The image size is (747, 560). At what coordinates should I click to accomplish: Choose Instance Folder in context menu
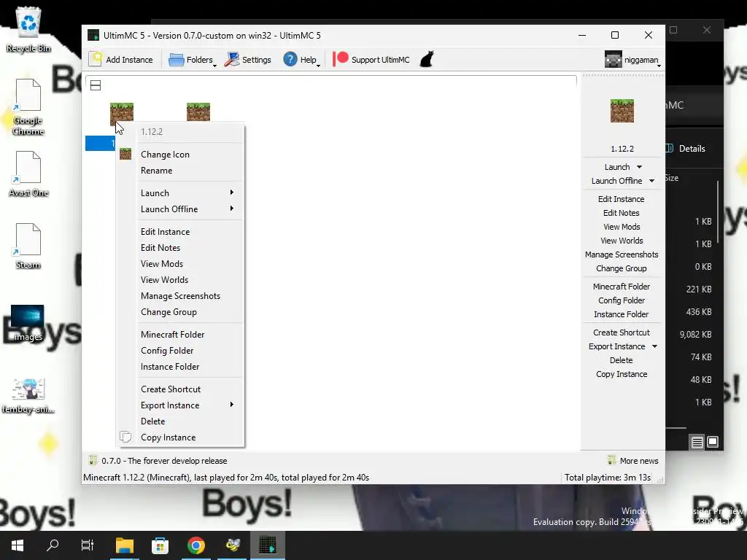(x=170, y=367)
